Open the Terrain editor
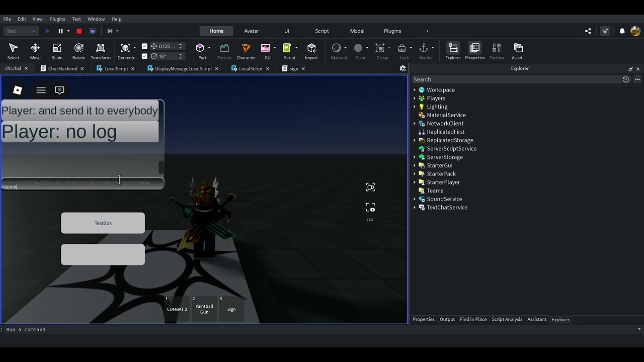The width and height of the screenshot is (644, 362). point(224,51)
